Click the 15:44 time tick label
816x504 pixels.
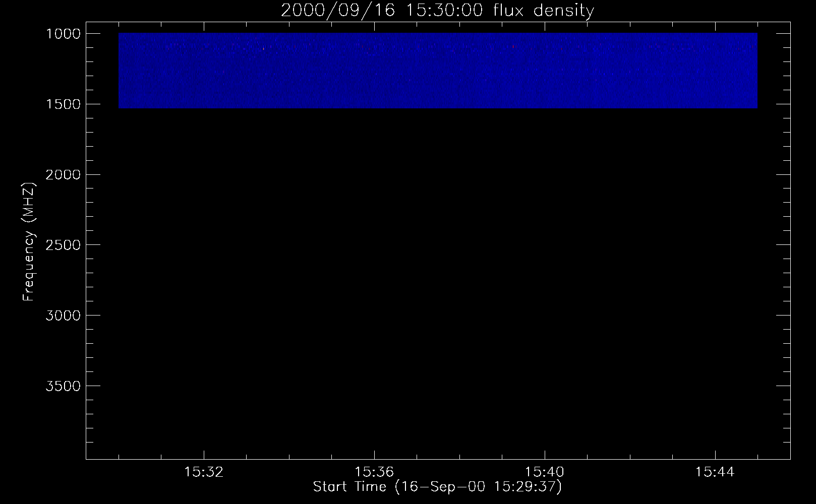click(x=715, y=472)
